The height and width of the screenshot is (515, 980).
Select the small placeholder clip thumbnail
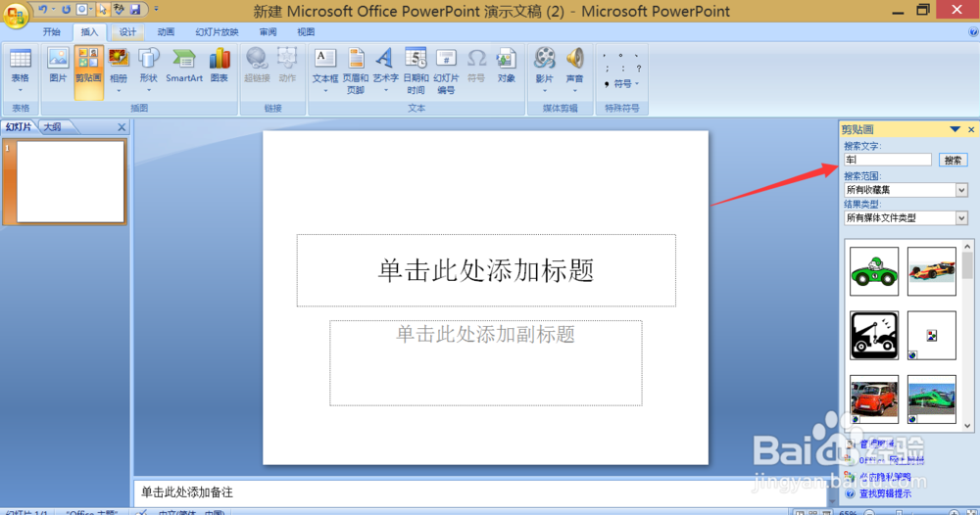point(931,335)
